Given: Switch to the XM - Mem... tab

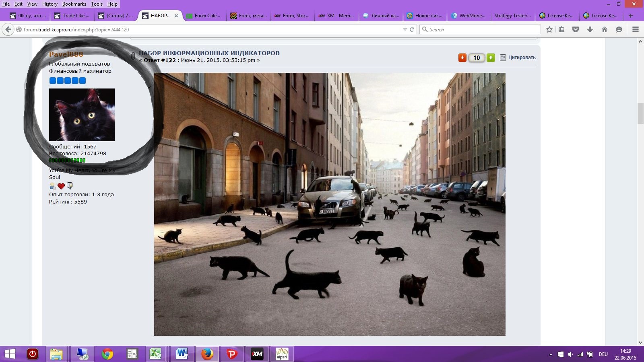Looking at the screenshot, I should (336, 16).
